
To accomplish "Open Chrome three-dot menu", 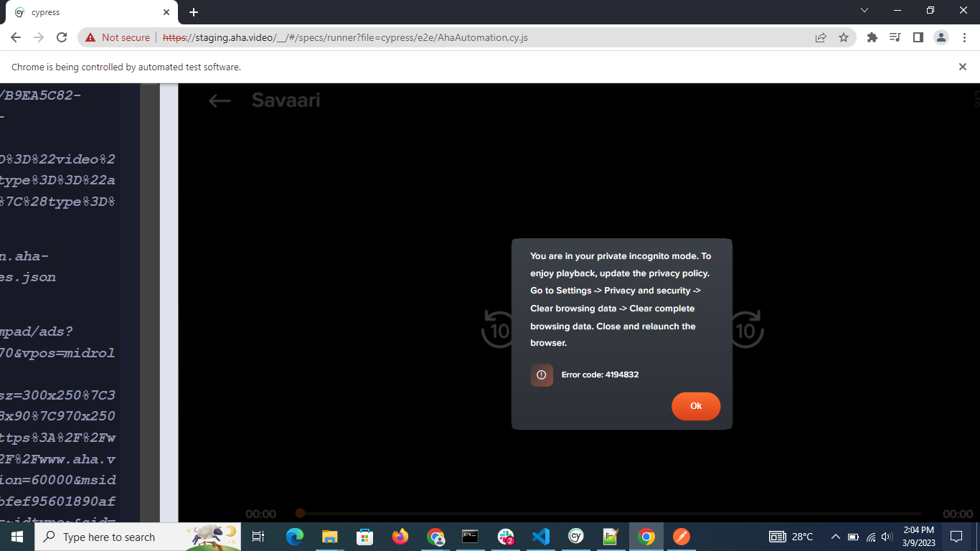I will click(963, 37).
